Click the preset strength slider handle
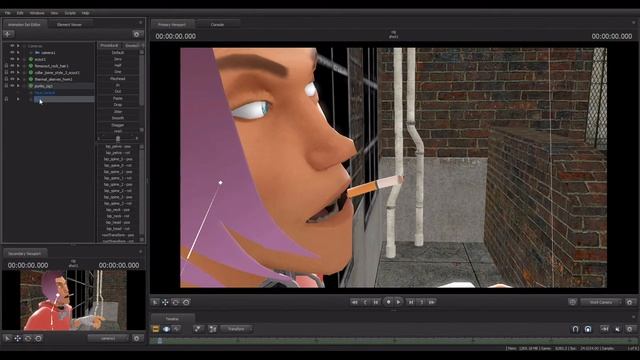Image resolution: width=640 pixels, height=360 pixels. coord(118,139)
